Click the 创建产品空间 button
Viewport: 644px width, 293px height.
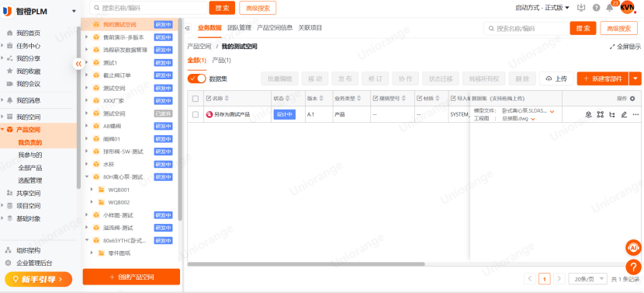[x=131, y=277]
